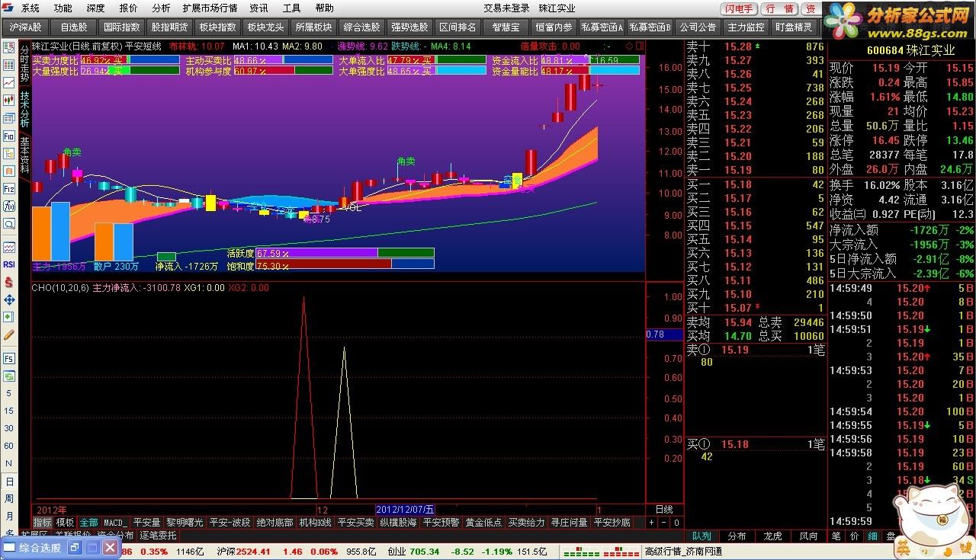Click the 自选股 toolbar button
976x560 pixels.
pos(74,27)
